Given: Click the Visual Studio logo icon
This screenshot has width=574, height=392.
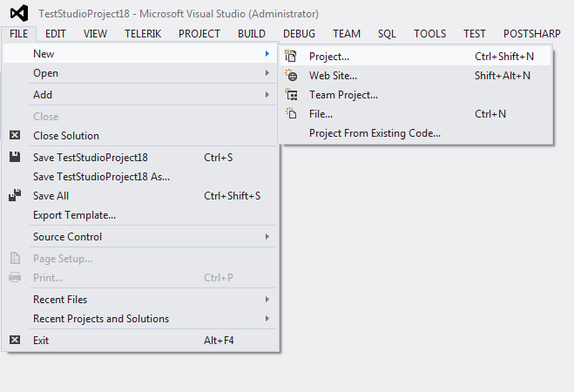Looking at the screenshot, I should (19, 13).
